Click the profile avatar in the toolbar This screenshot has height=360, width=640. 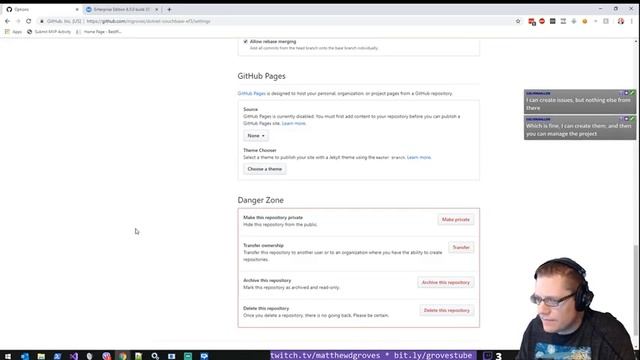tap(620, 21)
